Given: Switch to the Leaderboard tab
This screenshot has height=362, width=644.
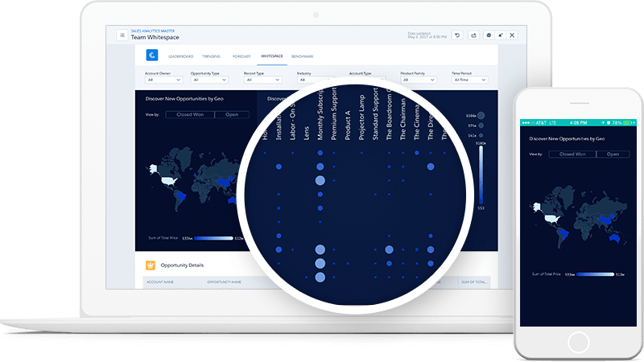Looking at the screenshot, I should (x=180, y=56).
